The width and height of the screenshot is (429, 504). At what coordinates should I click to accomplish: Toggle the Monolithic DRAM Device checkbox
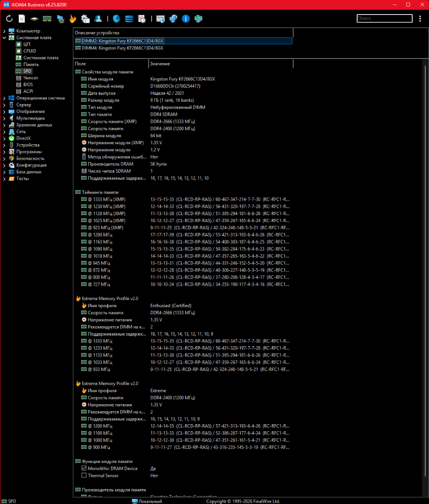click(84, 468)
